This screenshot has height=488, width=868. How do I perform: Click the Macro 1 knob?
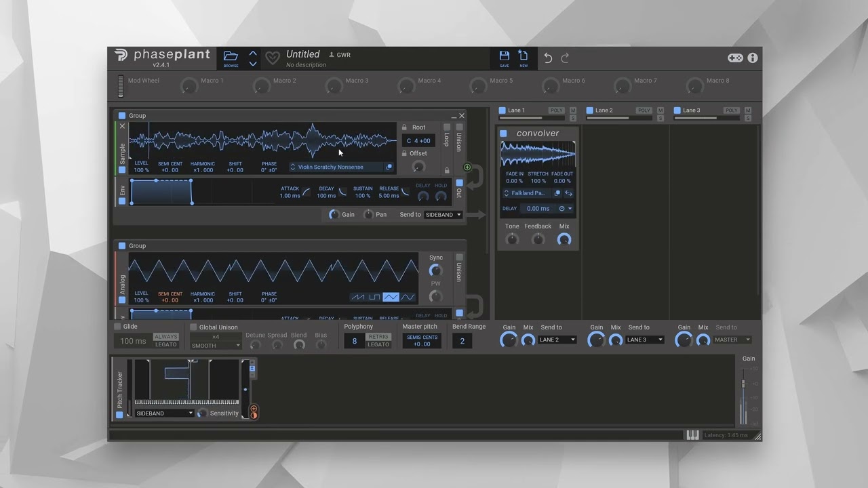point(189,86)
